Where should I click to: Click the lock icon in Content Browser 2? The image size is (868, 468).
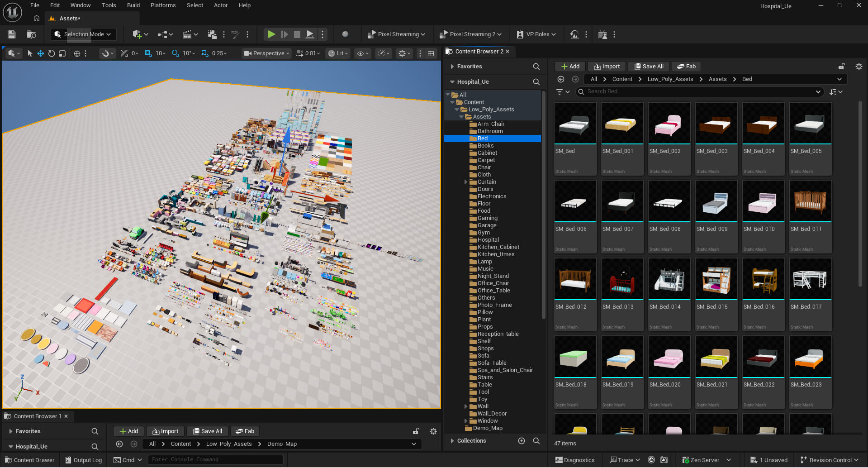(841, 67)
